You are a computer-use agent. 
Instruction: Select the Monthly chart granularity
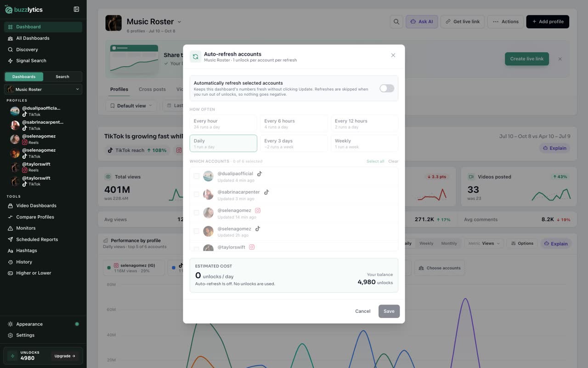point(449,243)
